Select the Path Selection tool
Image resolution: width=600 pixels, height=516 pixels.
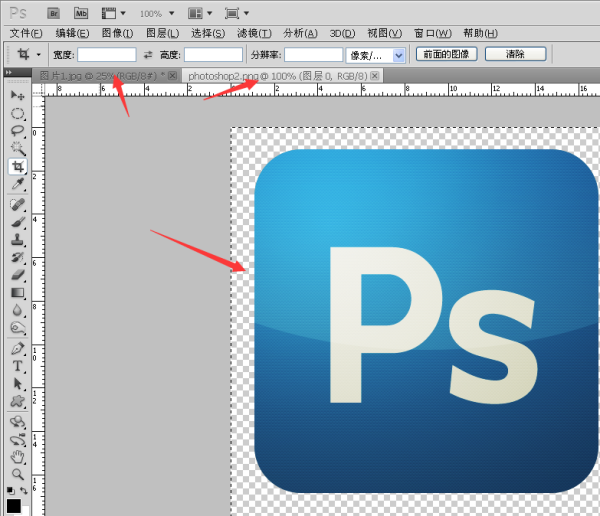[x=17, y=384]
